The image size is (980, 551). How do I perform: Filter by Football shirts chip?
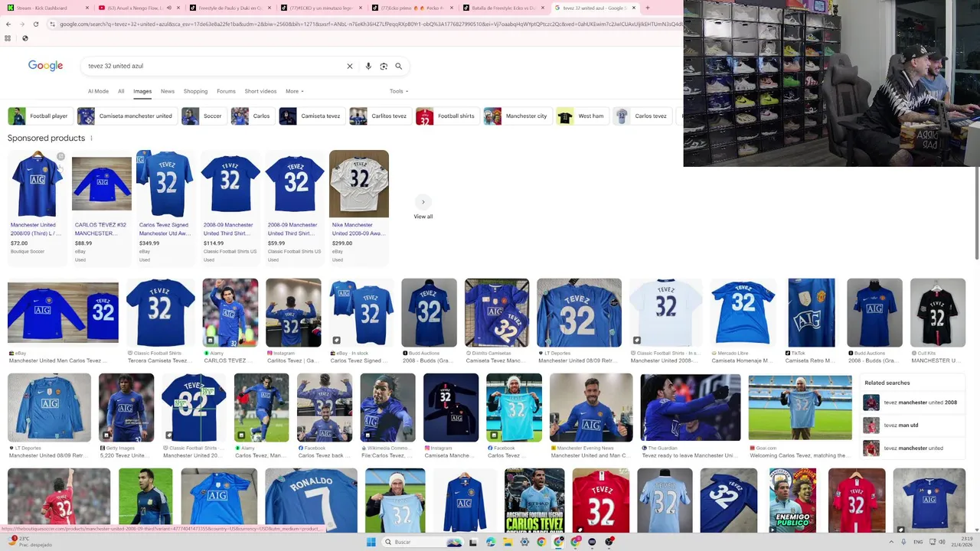click(x=447, y=116)
